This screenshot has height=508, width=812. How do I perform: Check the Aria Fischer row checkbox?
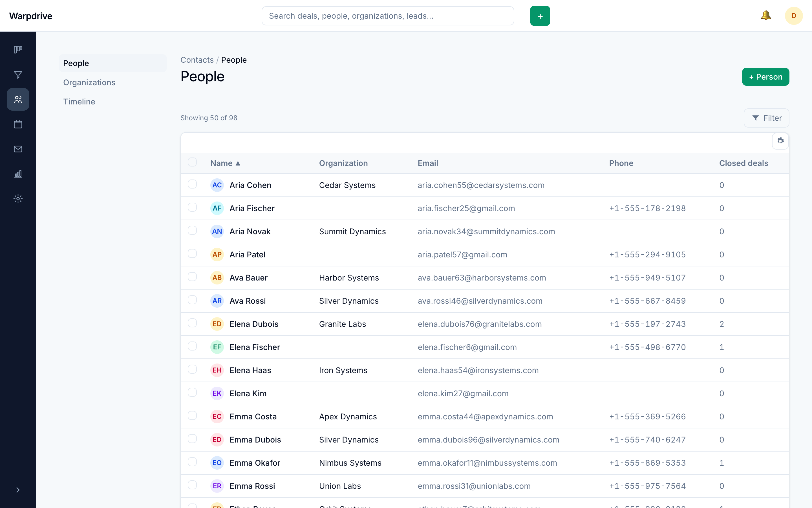[192, 207]
